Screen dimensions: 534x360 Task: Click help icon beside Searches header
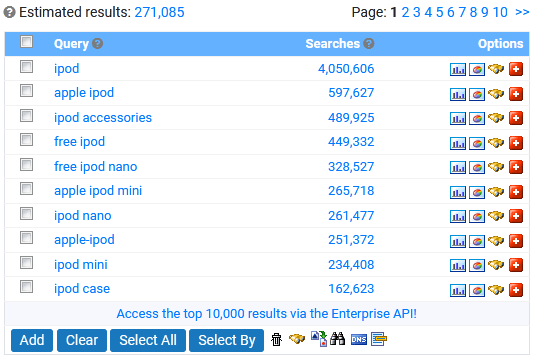pyautogui.click(x=369, y=44)
